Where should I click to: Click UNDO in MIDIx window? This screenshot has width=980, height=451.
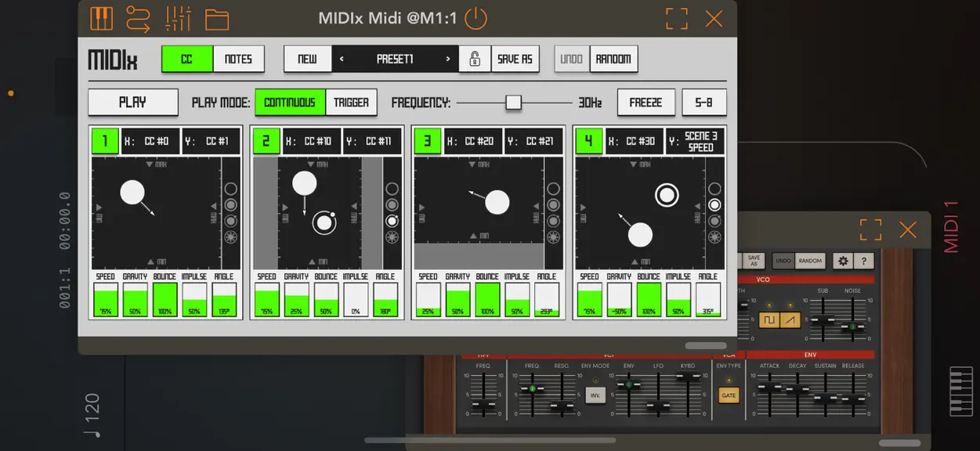(572, 59)
